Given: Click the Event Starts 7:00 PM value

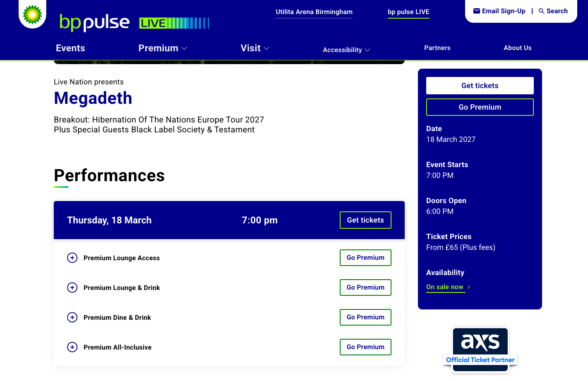Looking at the screenshot, I should 440,175.
